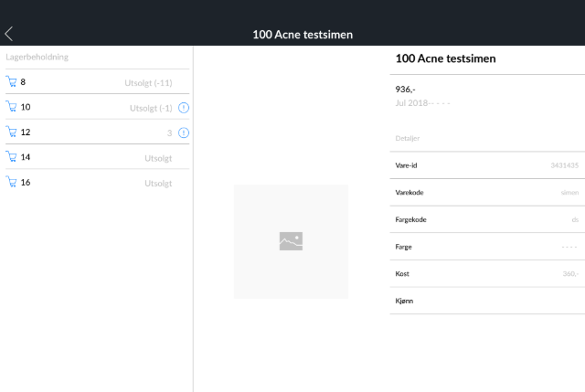Viewport: 585px width, 392px height.
Task: Select size 8 number label
Action: (23, 82)
